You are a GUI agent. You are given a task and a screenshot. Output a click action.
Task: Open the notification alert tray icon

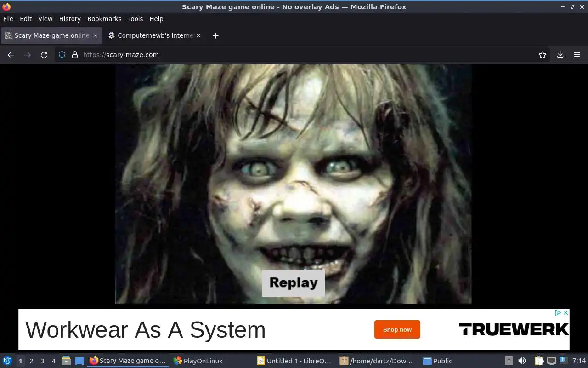pos(563,361)
